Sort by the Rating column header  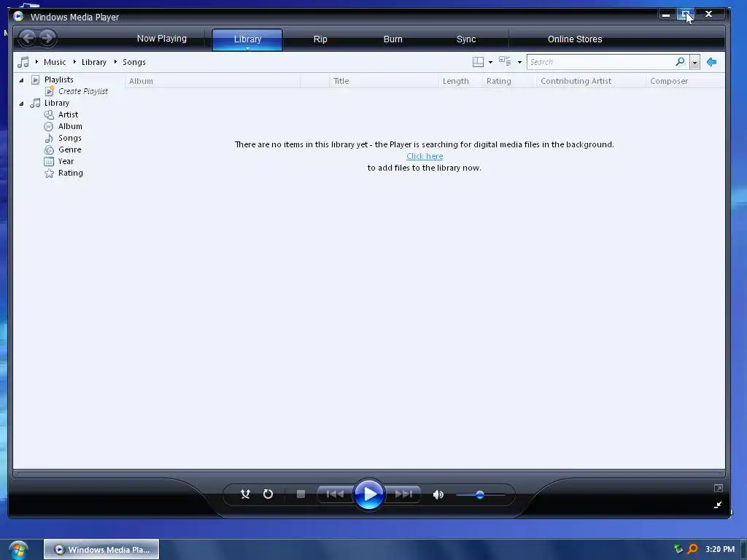pos(509,81)
